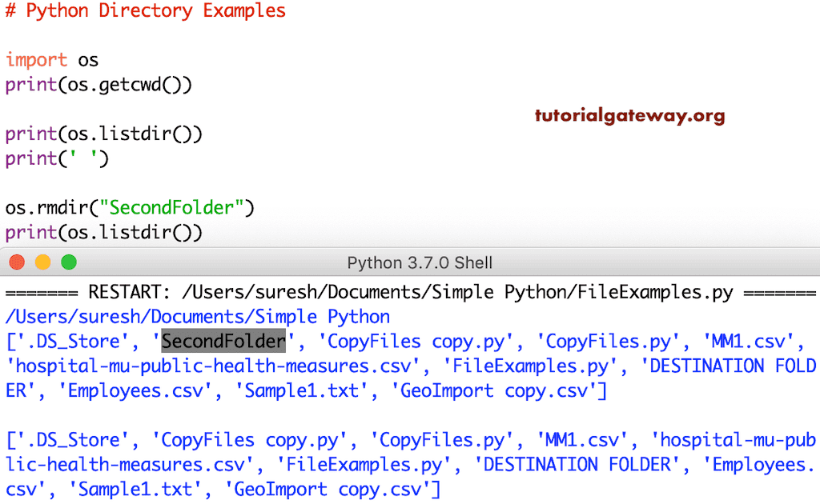This screenshot has height=504, width=820.
Task: Click the Python 3.7.0 Shell title bar
Action: (x=420, y=262)
